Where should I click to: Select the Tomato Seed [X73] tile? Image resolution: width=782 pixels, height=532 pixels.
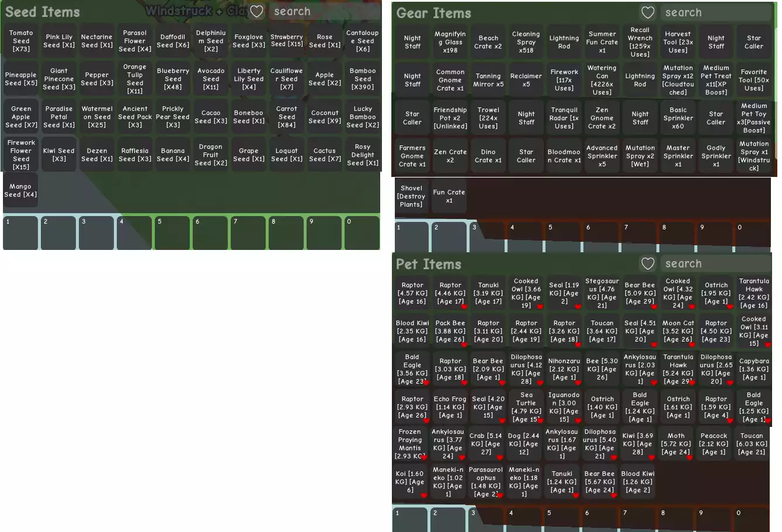click(x=21, y=41)
